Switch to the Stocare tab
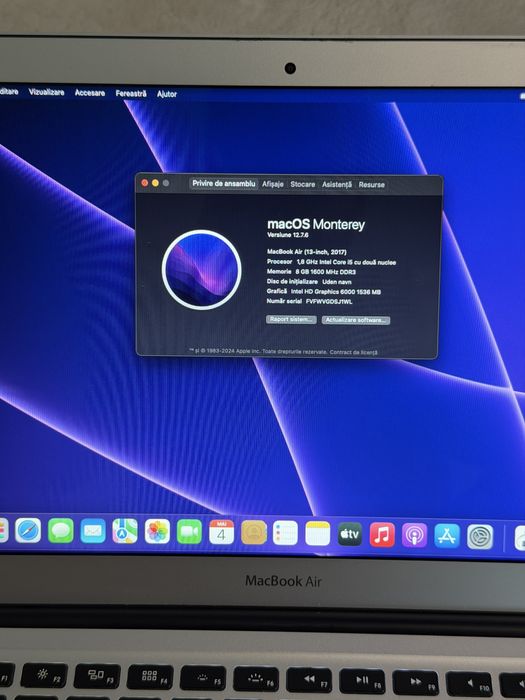Viewport: 525px width, 700px height. [303, 184]
